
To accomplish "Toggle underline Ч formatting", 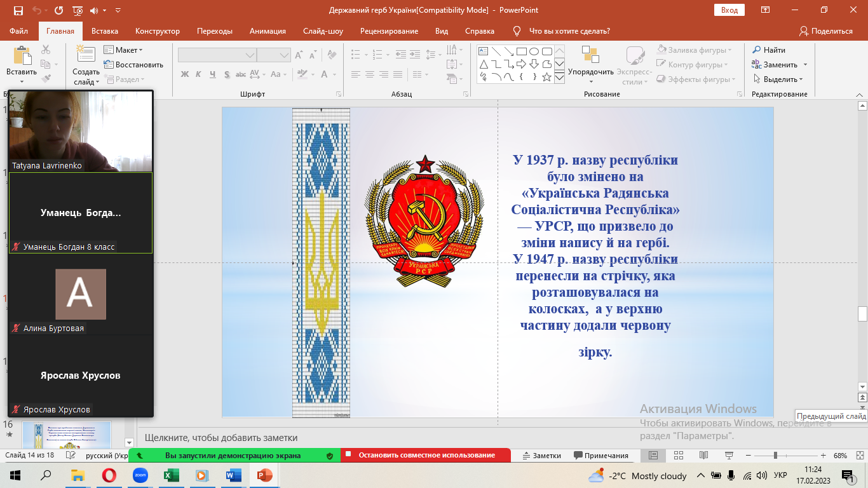I will point(214,74).
